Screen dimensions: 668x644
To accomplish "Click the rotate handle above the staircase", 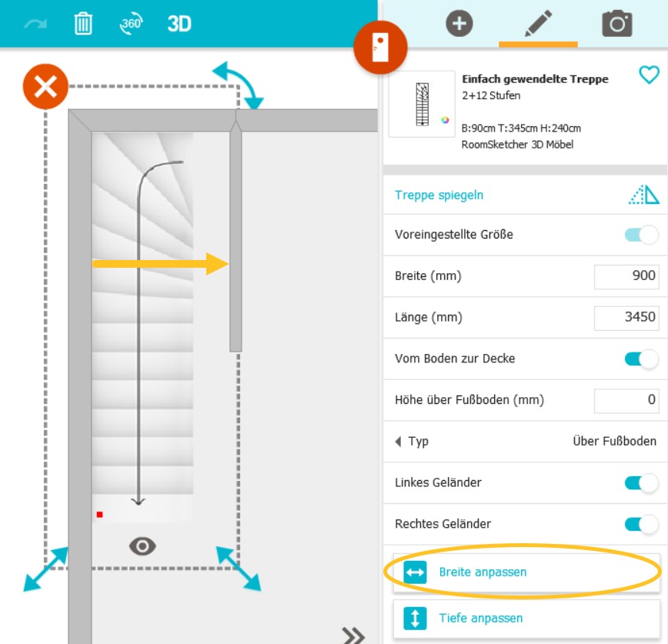I will (238, 85).
